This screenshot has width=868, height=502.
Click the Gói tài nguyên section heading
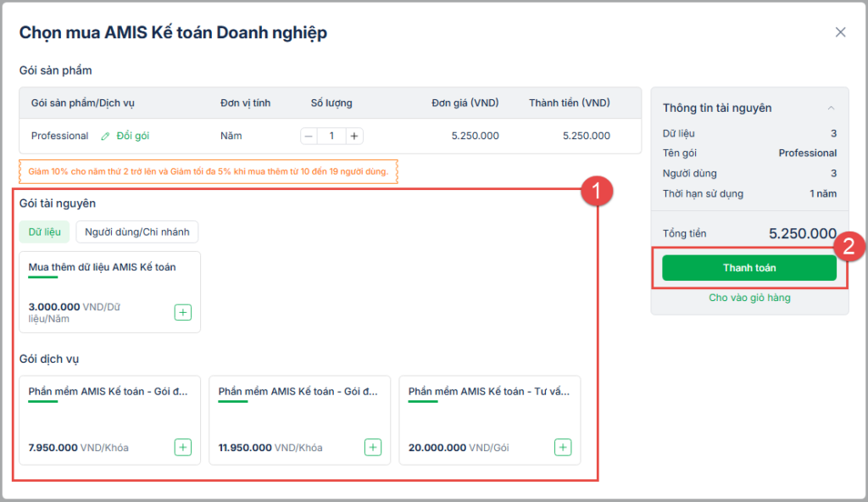58,204
